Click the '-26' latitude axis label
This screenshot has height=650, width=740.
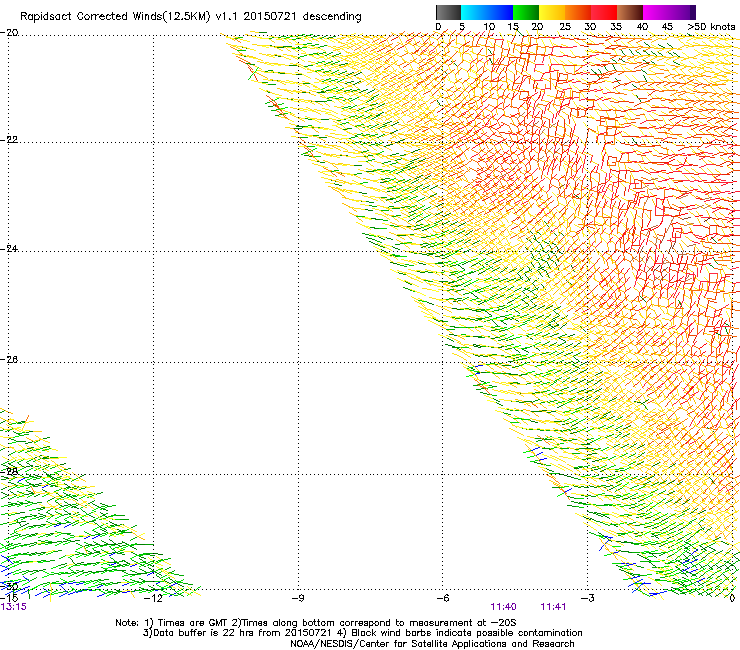(9, 359)
